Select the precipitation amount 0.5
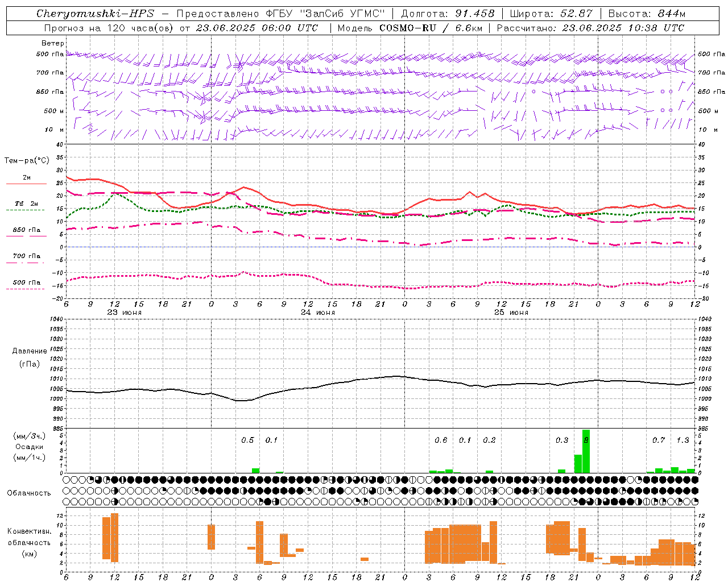The width and height of the screenshot is (728, 582). (247, 440)
